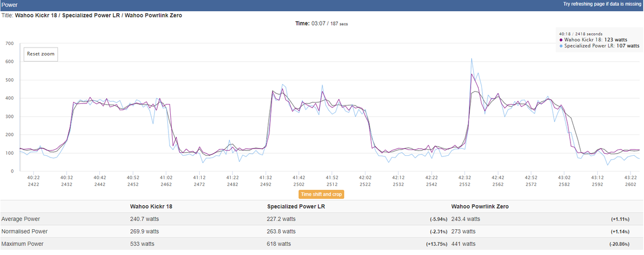Click the purple Wahoo Kickr legend dot
This screenshot has height=255, width=644.
(x=561, y=40)
